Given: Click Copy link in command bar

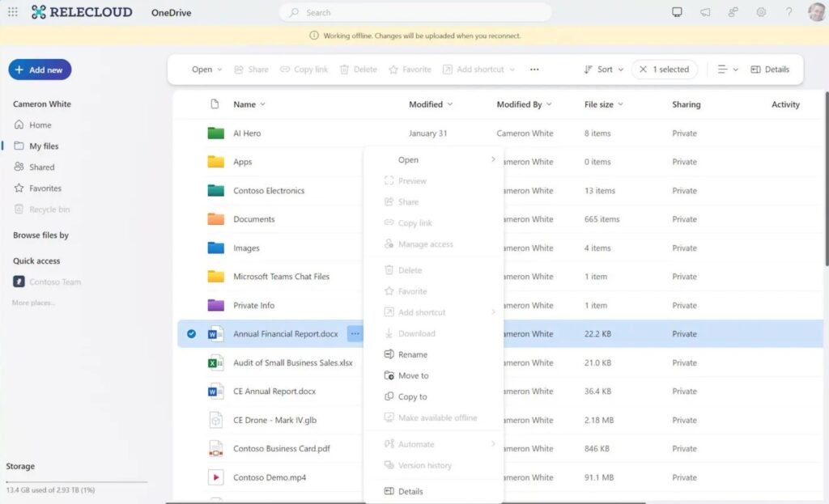Looking at the screenshot, I should click(x=304, y=70).
